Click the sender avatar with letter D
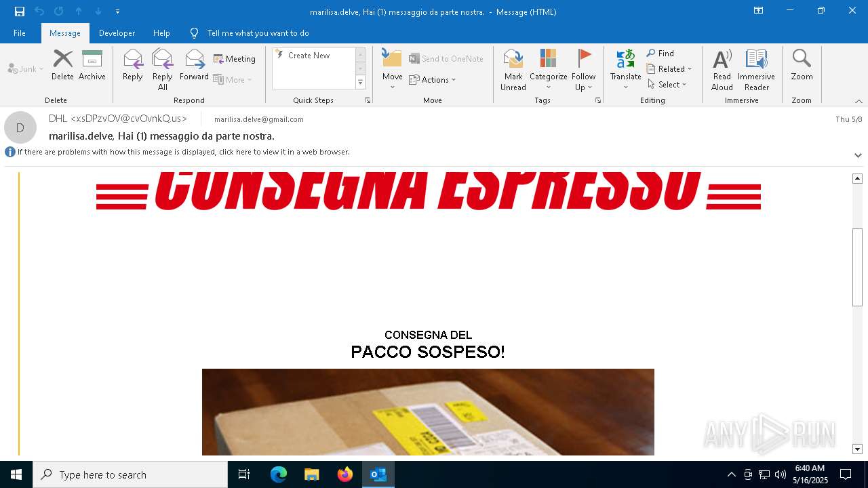 point(20,127)
